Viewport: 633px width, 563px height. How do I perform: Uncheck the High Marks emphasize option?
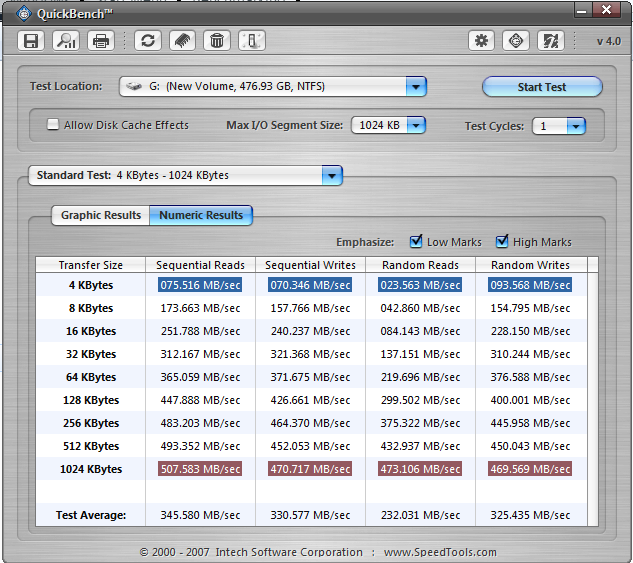pyautogui.click(x=503, y=242)
